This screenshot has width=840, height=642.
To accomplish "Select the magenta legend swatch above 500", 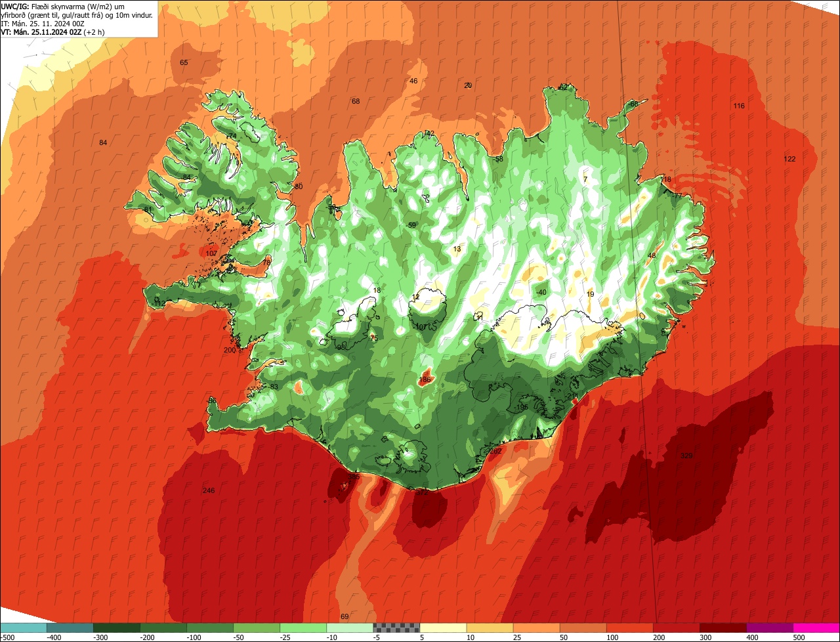I will tap(816, 628).
